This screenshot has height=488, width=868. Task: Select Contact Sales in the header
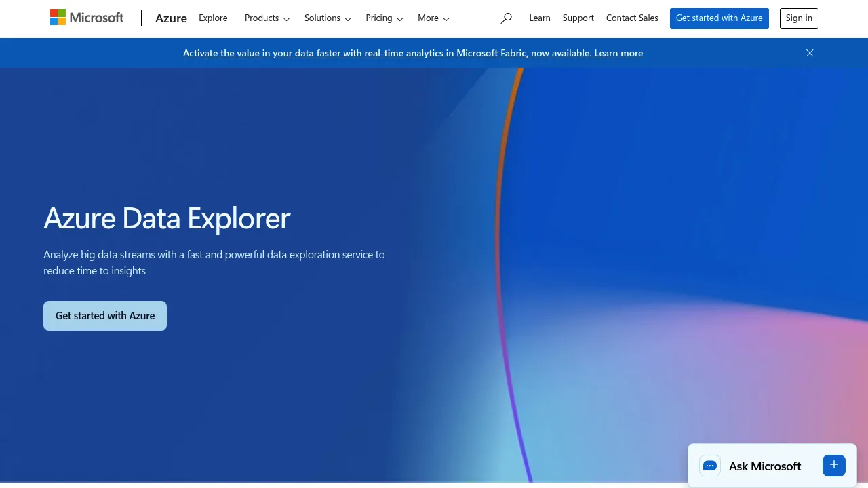[x=632, y=18]
